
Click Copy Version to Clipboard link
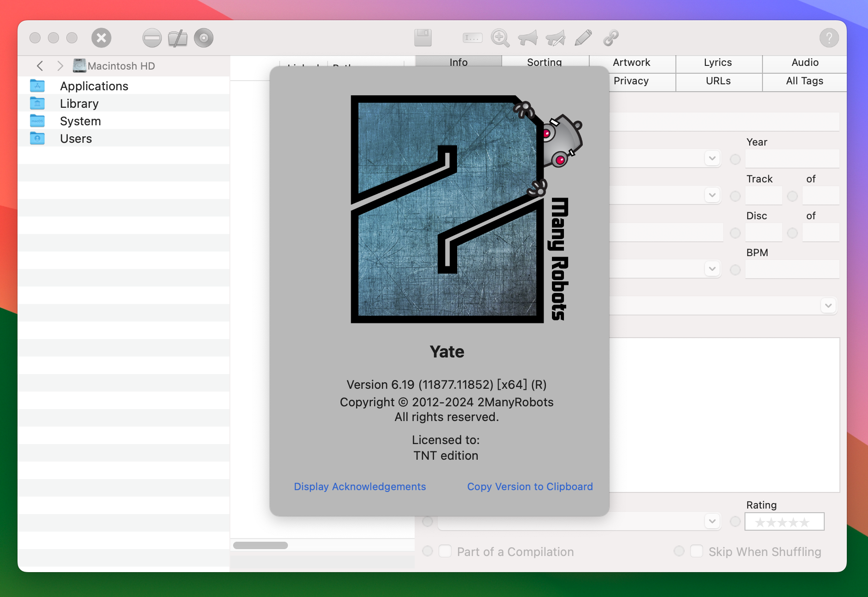point(530,486)
